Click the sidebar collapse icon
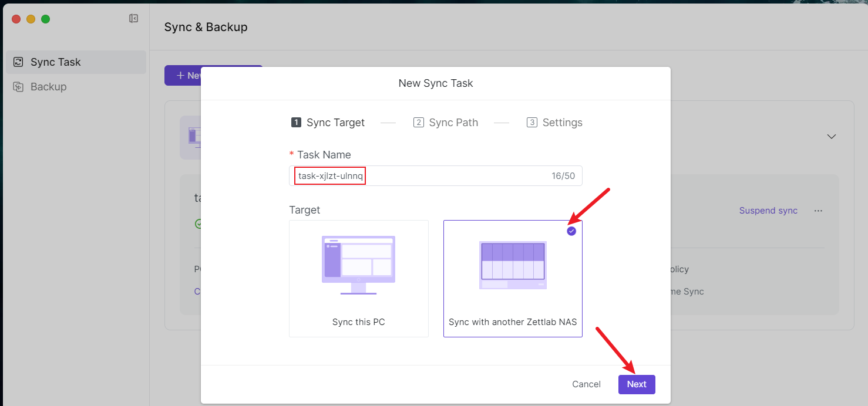 click(x=133, y=19)
